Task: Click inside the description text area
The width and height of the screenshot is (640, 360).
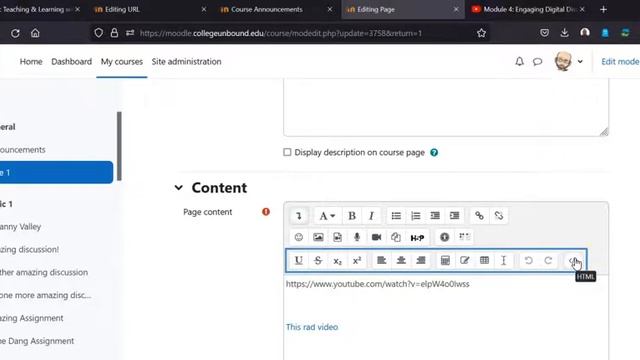Action: pyautogui.click(x=446, y=107)
